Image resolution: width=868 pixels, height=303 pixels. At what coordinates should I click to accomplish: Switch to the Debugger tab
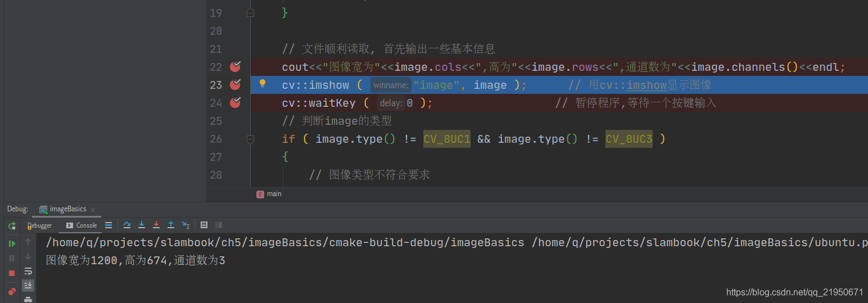(x=39, y=225)
